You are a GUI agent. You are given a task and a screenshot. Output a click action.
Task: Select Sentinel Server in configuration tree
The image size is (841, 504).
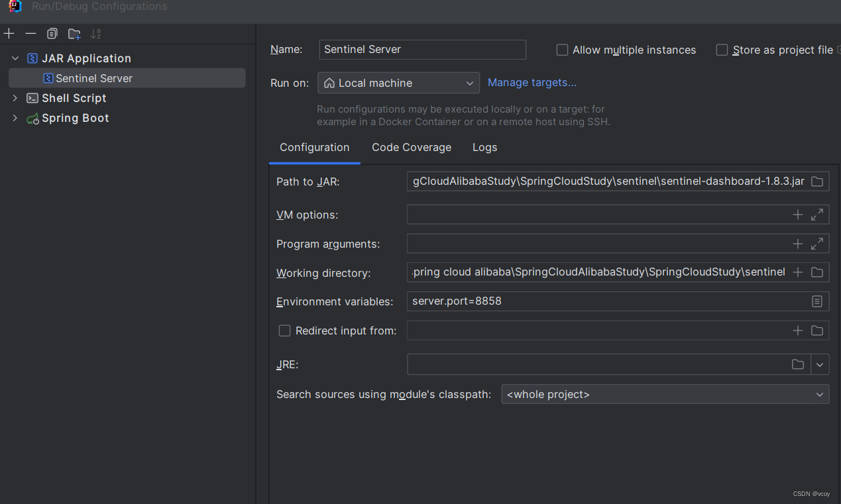click(127, 78)
